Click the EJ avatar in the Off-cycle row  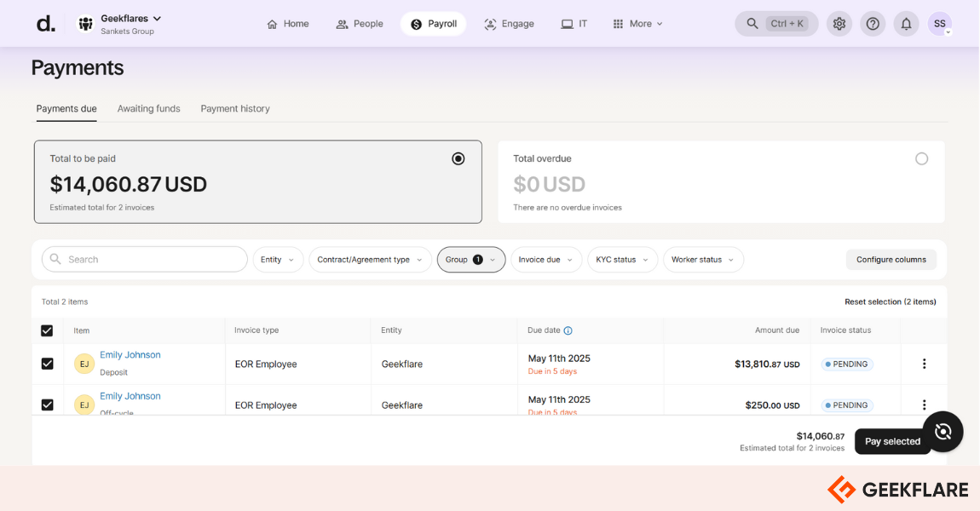click(x=84, y=405)
